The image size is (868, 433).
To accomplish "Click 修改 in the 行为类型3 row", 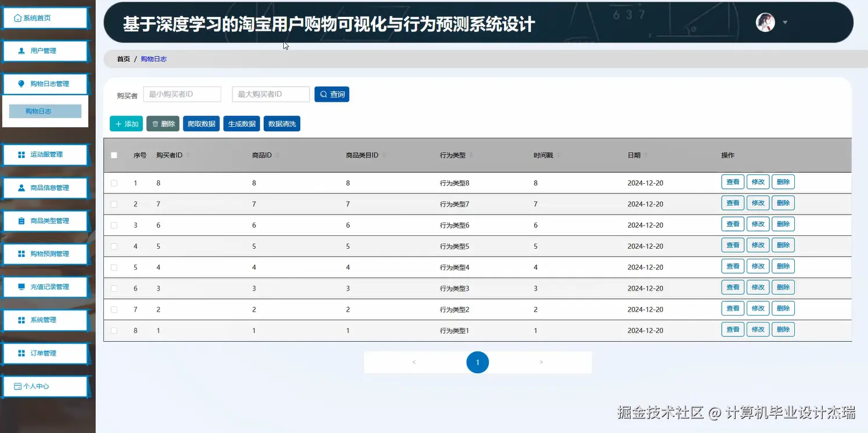I will pyautogui.click(x=758, y=287).
